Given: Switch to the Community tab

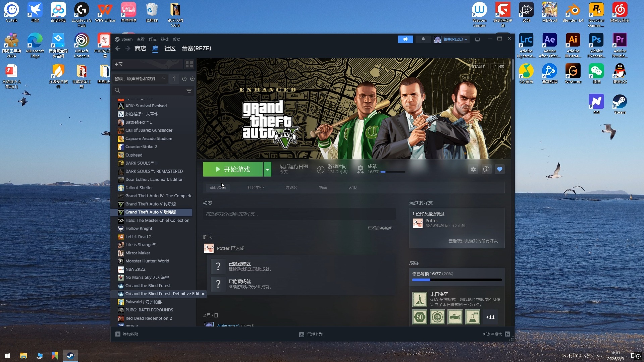Looking at the screenshot, I should pos(170,49).
